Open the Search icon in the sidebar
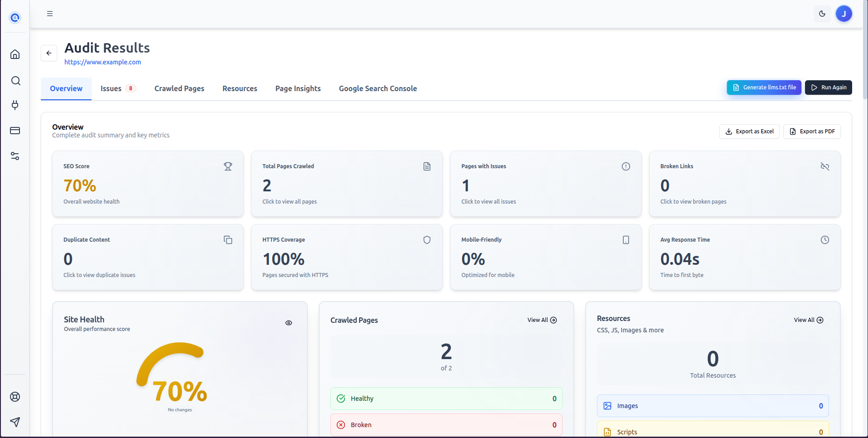868x438 pixels. click(15, 80)
